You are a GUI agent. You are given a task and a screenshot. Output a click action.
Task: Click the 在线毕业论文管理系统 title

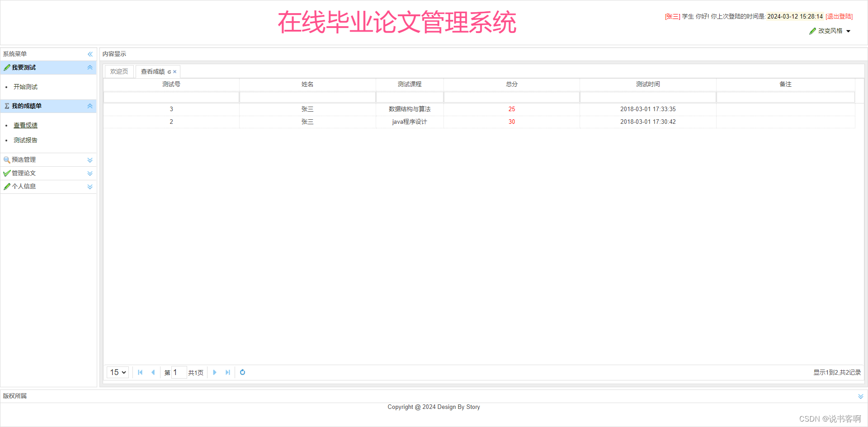pos(397,23)
